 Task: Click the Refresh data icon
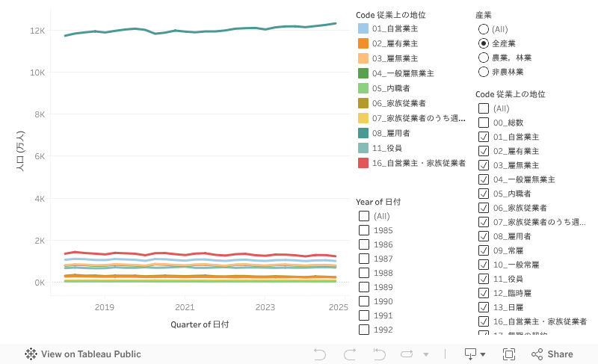407,354
